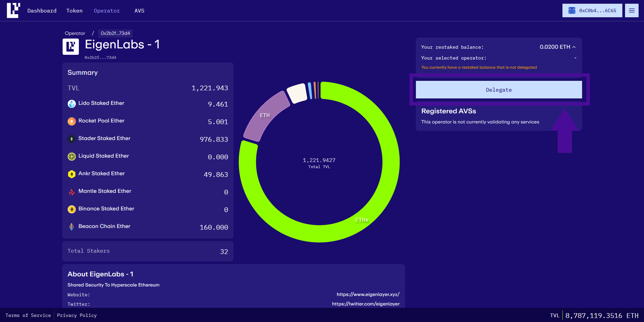Click the Lido Staked Ether token icon
This screenshot has width=644, height=322.
coord(72,104)
